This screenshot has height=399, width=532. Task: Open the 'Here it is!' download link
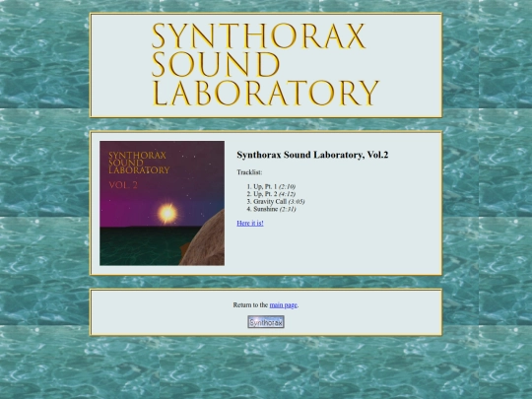(x=250, y=224)
